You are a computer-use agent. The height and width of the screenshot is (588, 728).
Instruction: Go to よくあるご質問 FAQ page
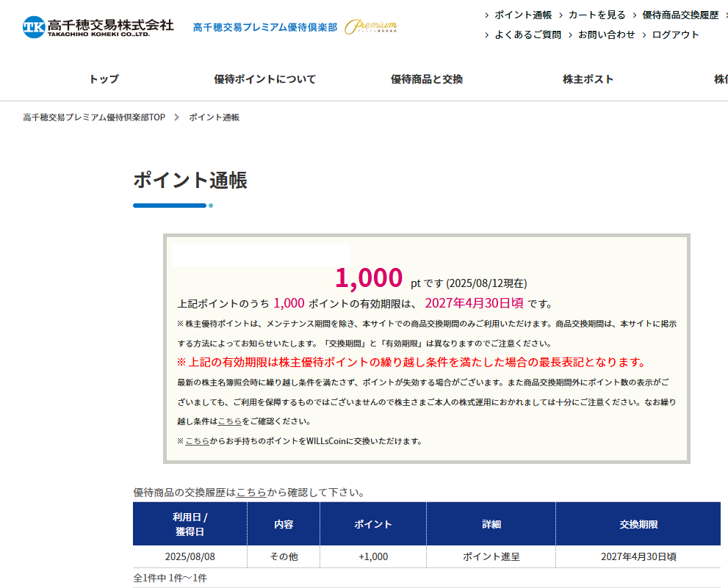pyautogui.click(x=527, y=35)
